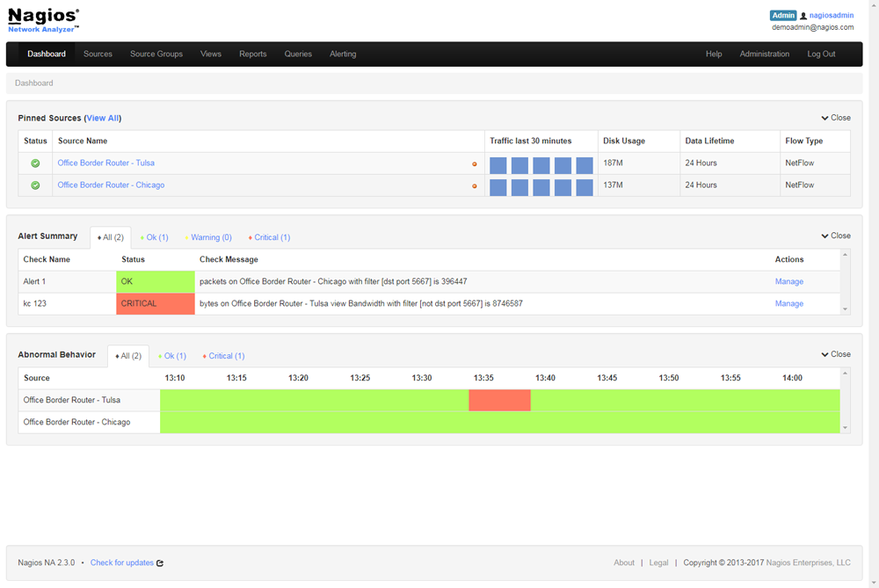Image resolution: width=879 pixels, height=588 pixels.
Task: Click the green status icon for Chicago router
Action: (x=35, y=185)
